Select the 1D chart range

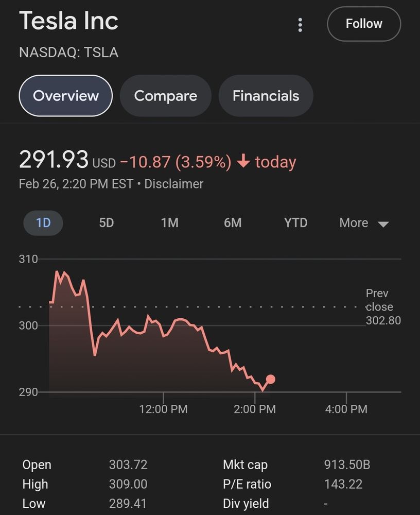[x=43, y=223]
